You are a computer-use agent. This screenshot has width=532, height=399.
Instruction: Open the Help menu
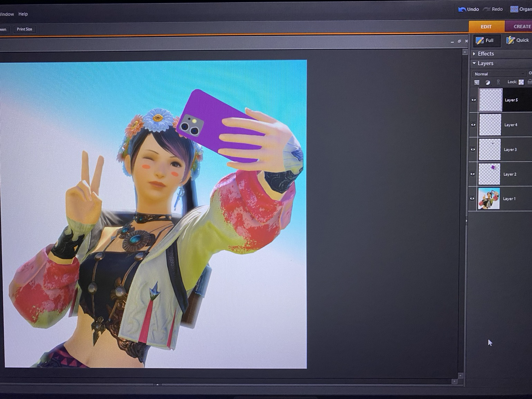(23, 14)
